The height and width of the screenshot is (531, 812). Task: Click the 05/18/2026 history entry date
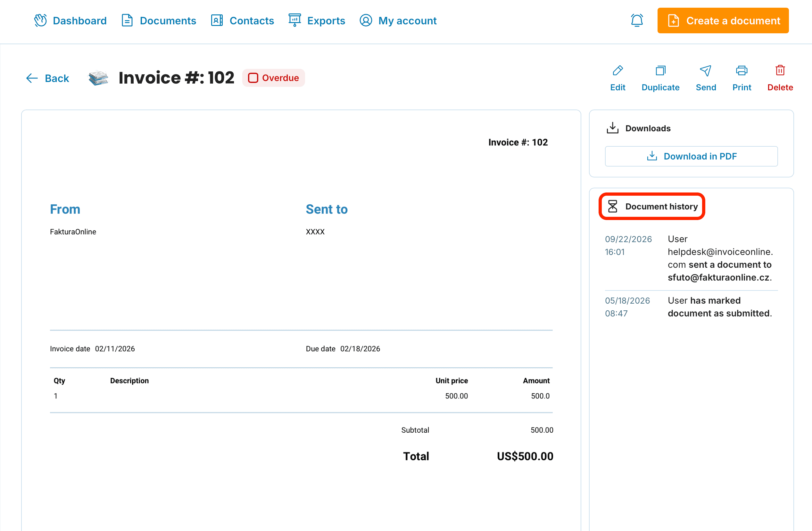click(627, 300)
